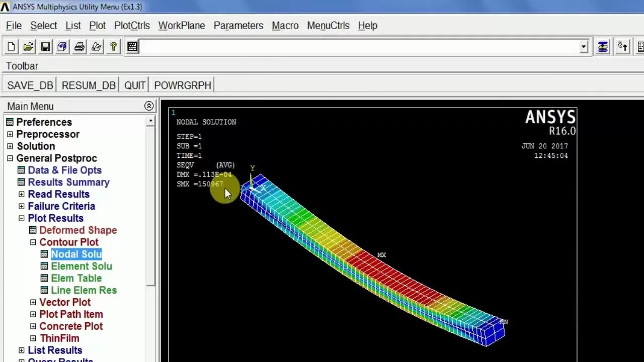644x362 pixels.
Task: Expand the ThinFilm node
Action: [x=33, y=339]
